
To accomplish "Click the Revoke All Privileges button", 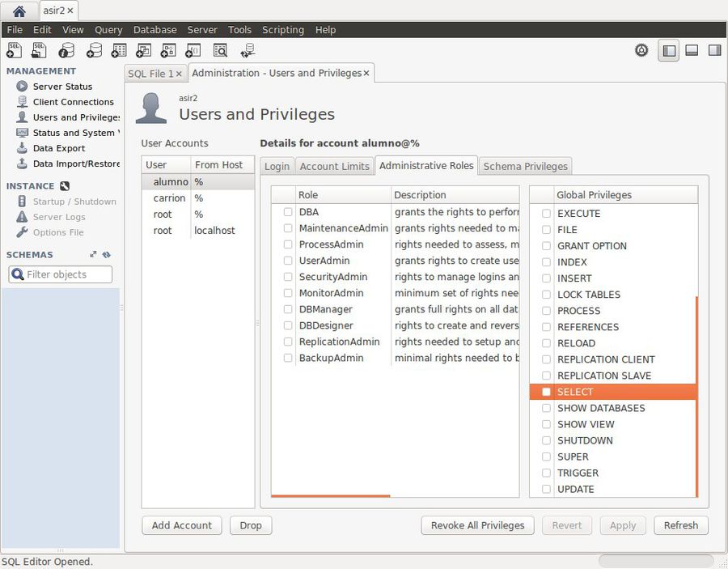I will (477, 525).
